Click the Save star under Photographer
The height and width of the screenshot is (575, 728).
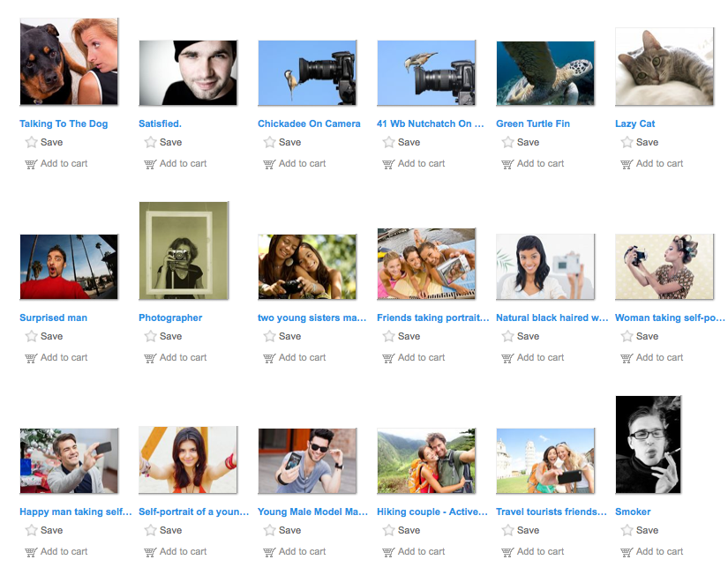(x=150, y=336)
